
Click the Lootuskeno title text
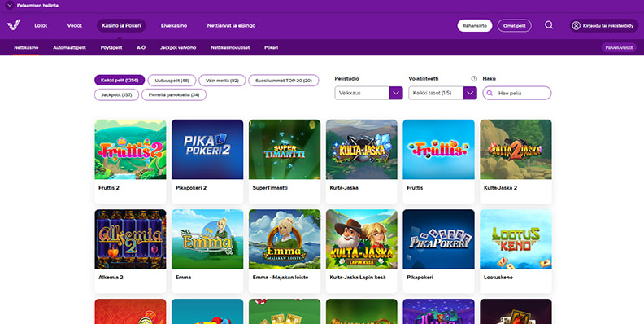pyautogui.click(x=498, y=277)
